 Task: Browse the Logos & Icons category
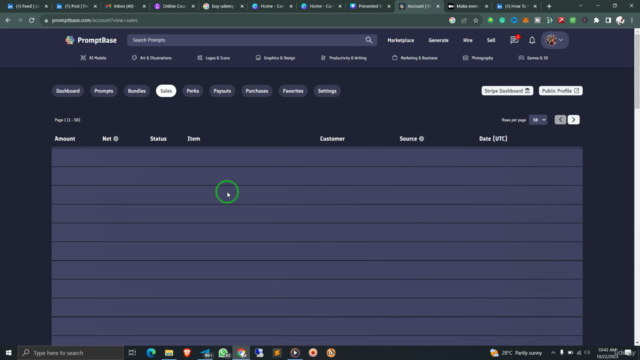click(213, 58)
